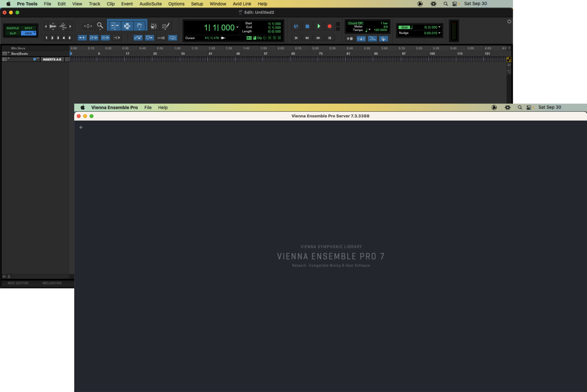The width and height of the screenshot is (587, 392).
Task: Start playback with the Play button
Action: [x=318, y=26]
